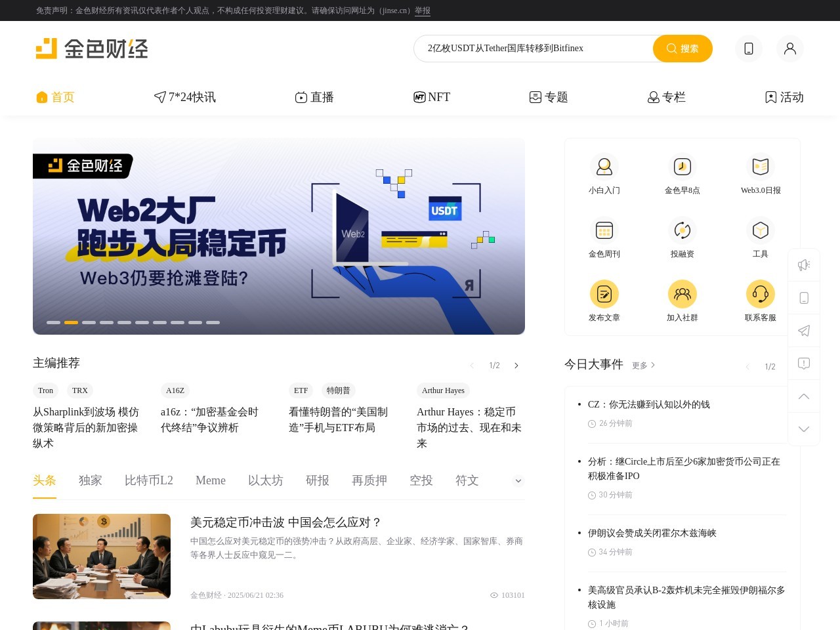This screenshot has width=840, height=630.
Task: Open 专题 special topics menu
Action: pos(549,97)
